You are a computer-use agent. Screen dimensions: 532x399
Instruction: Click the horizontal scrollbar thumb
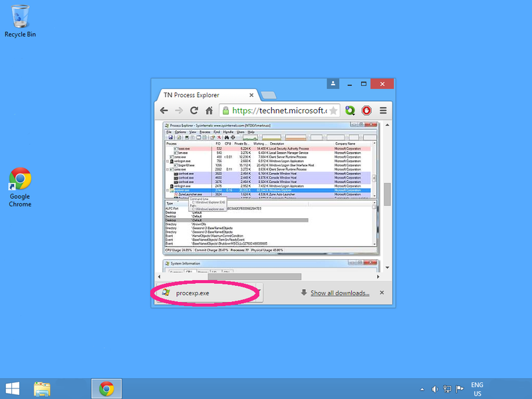coord(255,277)
